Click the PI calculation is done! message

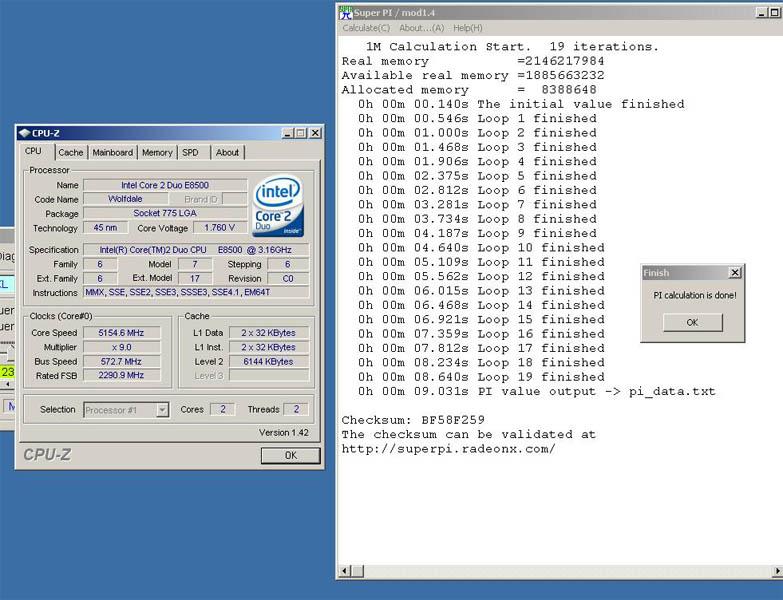pos(695,295)
